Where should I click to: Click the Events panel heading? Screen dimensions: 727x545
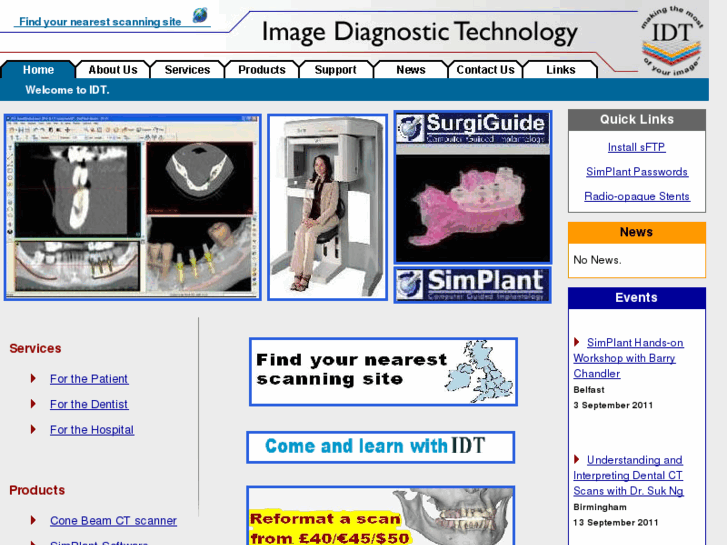pyautogui.click(x=637, y=298)
